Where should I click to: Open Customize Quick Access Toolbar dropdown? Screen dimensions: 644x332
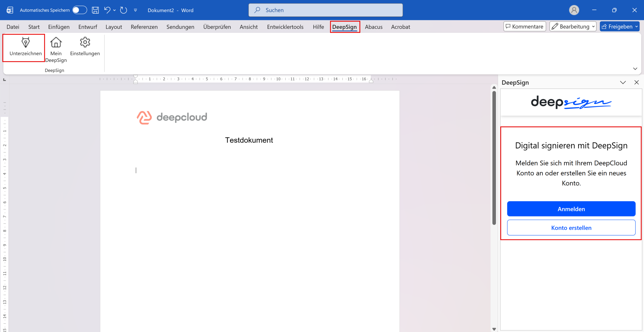point(135,10)
